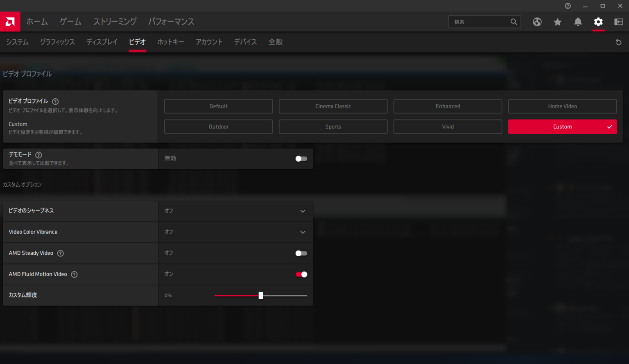The image size is (629, 364).
Task: Turn on AMD Steady Video switch
Action: (x=301, y=253)
